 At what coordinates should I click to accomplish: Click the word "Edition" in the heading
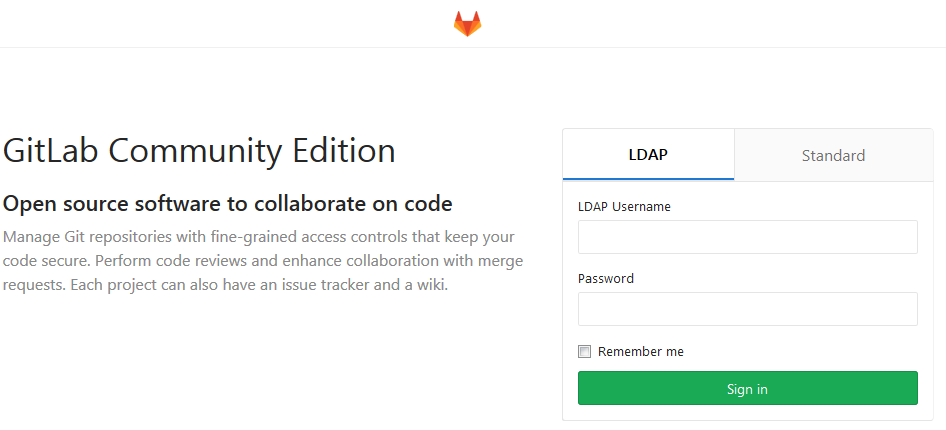pyautogui.click(x=343, y=151)
